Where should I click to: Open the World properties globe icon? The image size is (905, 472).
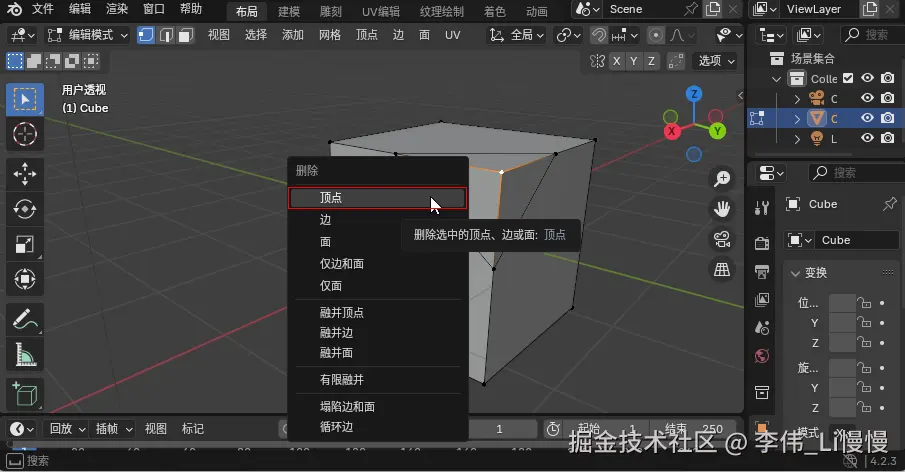762,356
